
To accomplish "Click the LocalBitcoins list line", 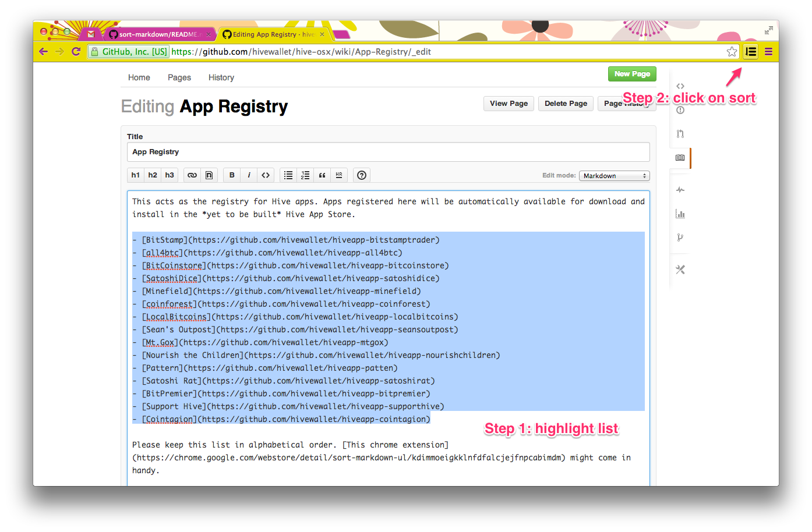I will point(295,317).
